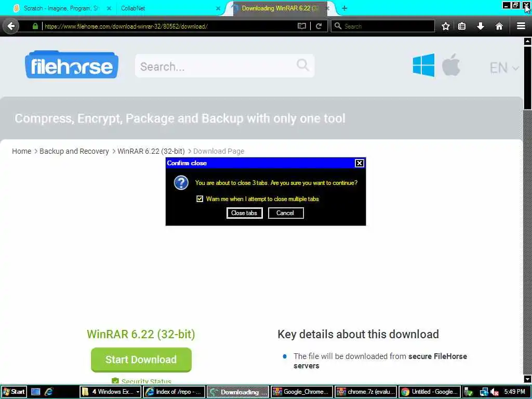Open a new tab with plus button

pos(344,8)
